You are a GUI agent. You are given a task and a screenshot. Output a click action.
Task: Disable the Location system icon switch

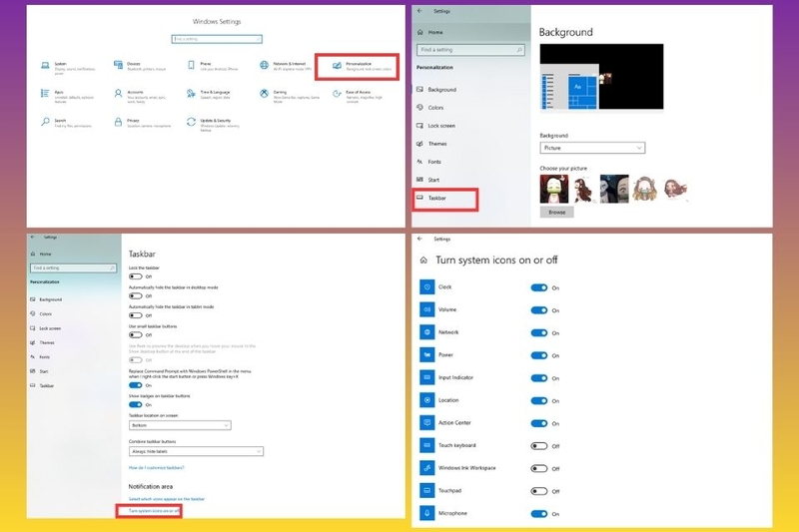(539, 400)
